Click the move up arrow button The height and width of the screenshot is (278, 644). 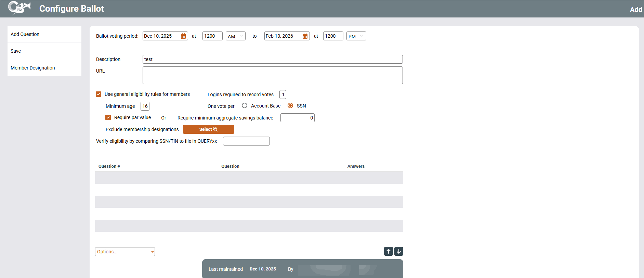pyautogui.click(x=388, y=251)
